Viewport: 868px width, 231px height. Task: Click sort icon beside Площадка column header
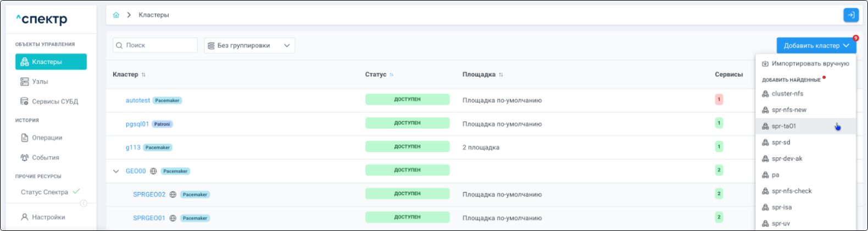click(x=501, y=75)
